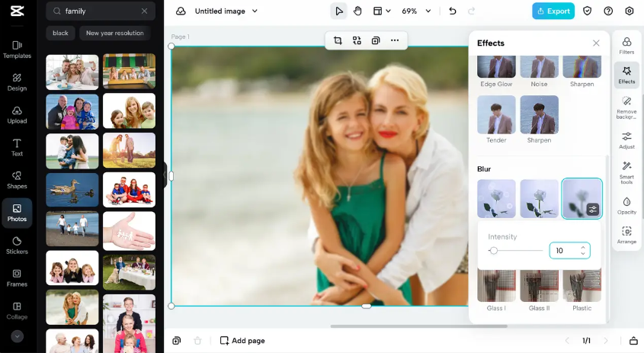Click the delete page trash icon
The height and width of the screenshot is (353, 644).
coord(197,340)
